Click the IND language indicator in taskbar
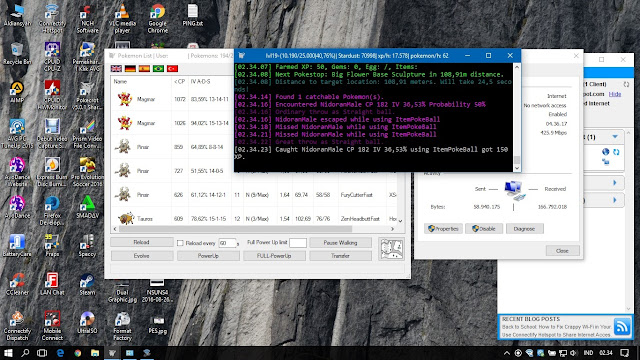Image resolution: width=640 pixels, height=360 pixels. coord(588,353)
